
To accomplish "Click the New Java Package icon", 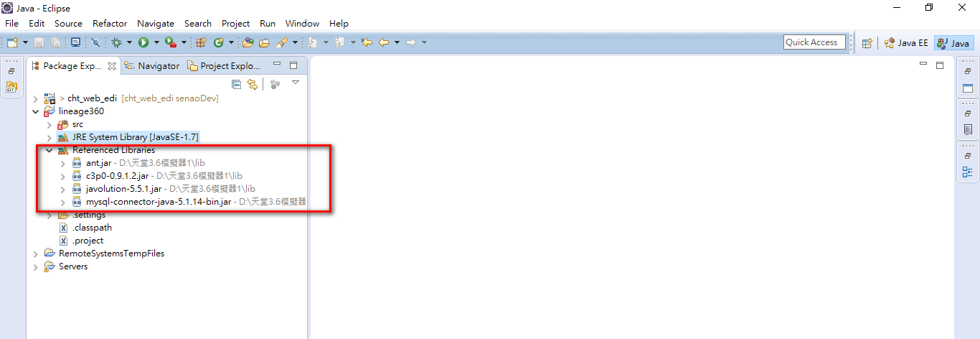I will tap(201, 42).
